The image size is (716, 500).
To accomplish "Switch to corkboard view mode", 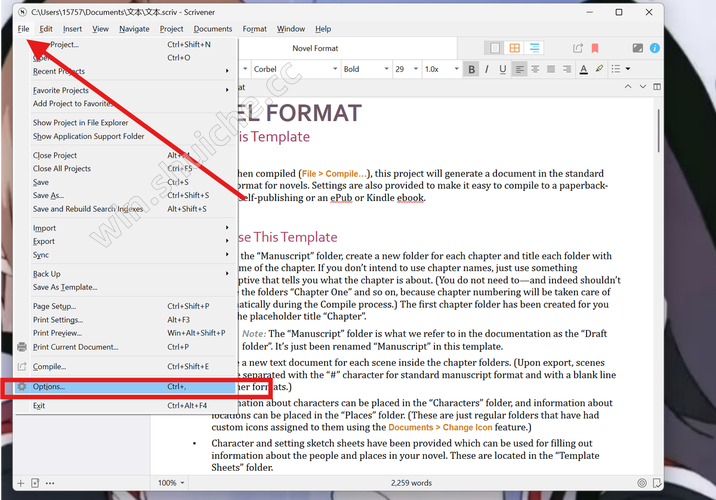I will [515, 48].
